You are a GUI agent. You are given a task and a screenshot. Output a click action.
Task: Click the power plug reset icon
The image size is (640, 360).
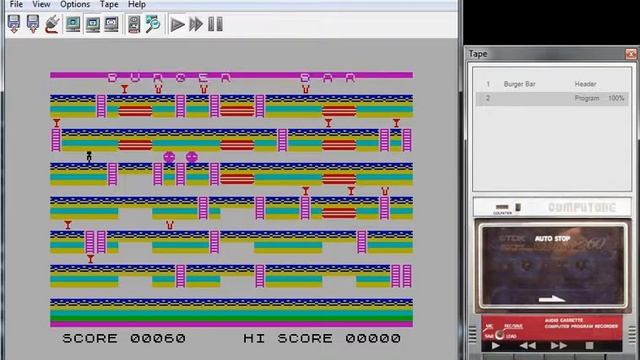(52, 24)
